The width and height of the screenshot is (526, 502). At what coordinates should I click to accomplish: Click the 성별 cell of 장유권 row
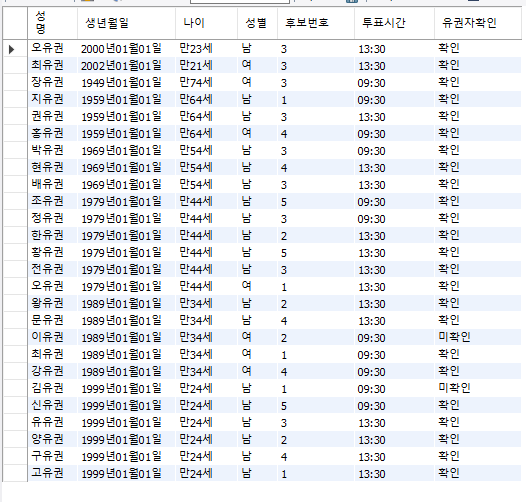tap(257, 83)
